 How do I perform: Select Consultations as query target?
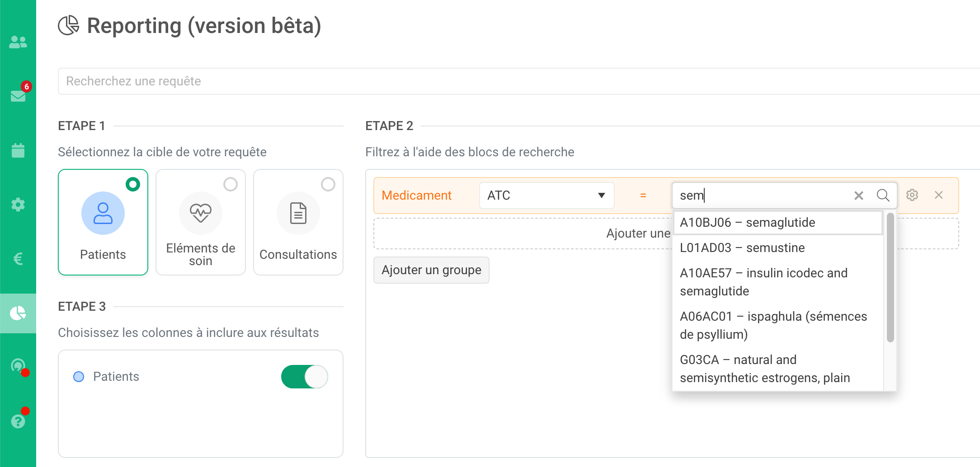tap(298, 222)
